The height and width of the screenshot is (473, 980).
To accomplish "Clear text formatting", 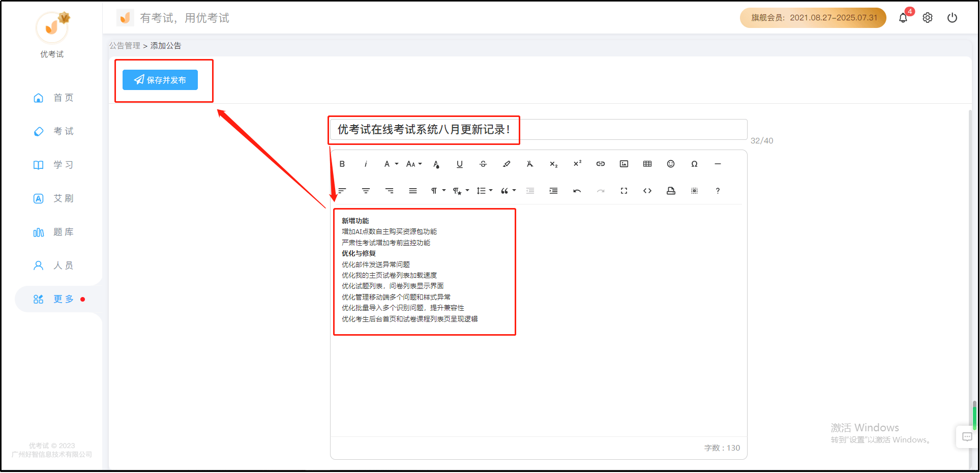I will tap(530, 164).
